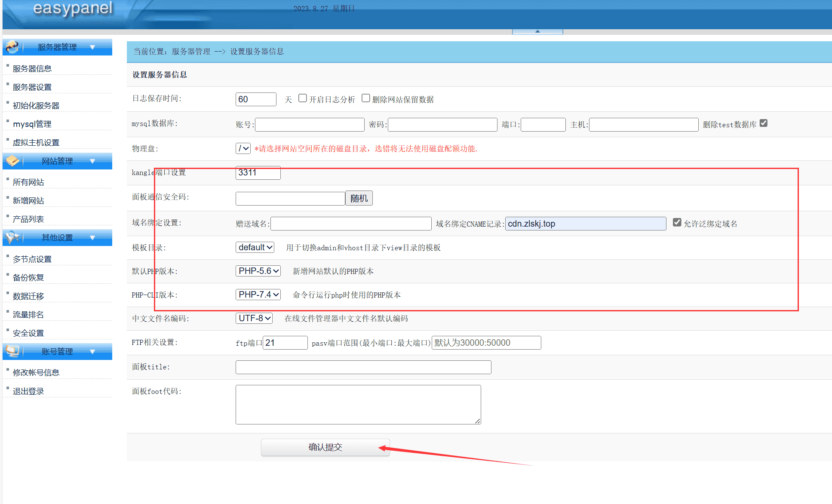Collapse the top panel arrow tab
The height and width of the screenshot is (504, 832).
(537, 31)
